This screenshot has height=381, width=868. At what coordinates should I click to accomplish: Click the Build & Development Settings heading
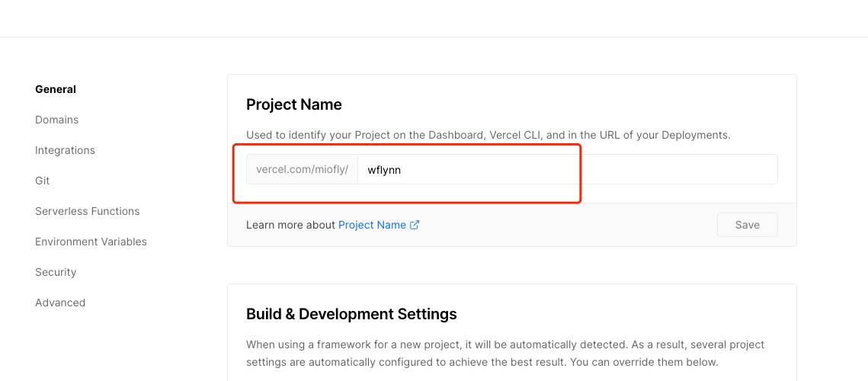click(351, 314)
